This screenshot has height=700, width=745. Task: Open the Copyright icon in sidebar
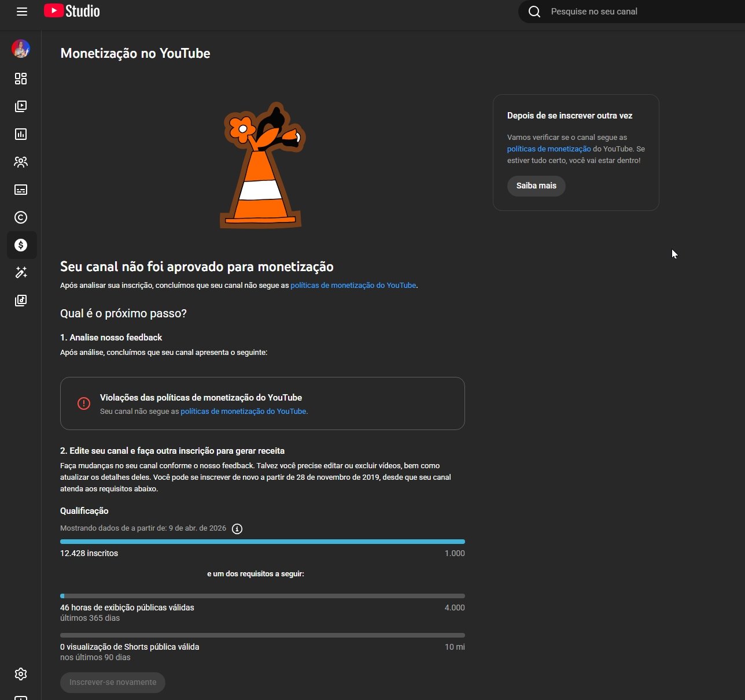[21, 217]
